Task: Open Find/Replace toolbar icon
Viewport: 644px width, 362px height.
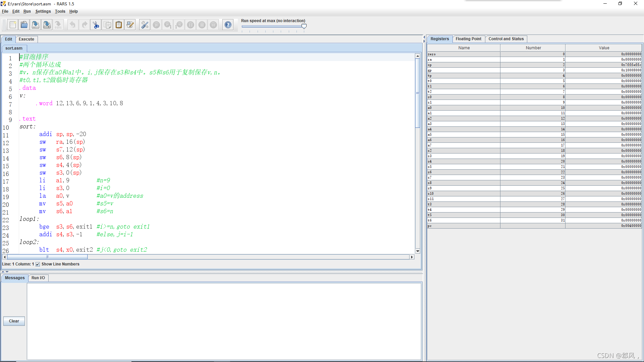Action: [130, 25]
